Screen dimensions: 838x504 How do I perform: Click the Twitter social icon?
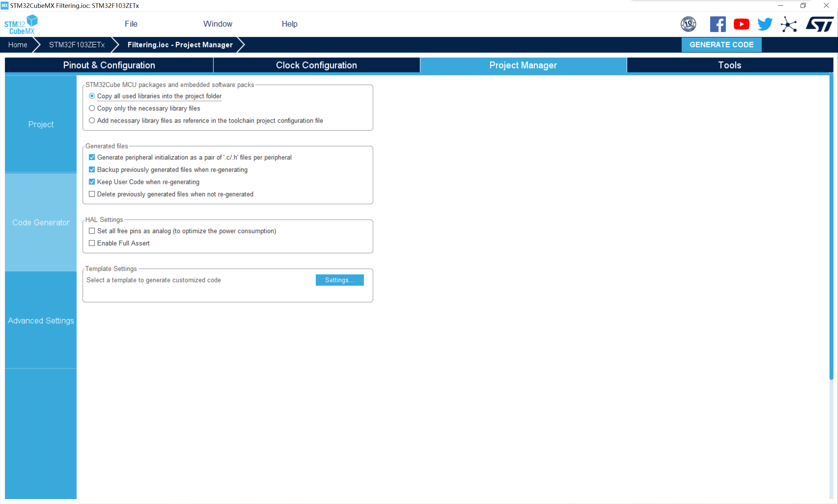(764, 25)
